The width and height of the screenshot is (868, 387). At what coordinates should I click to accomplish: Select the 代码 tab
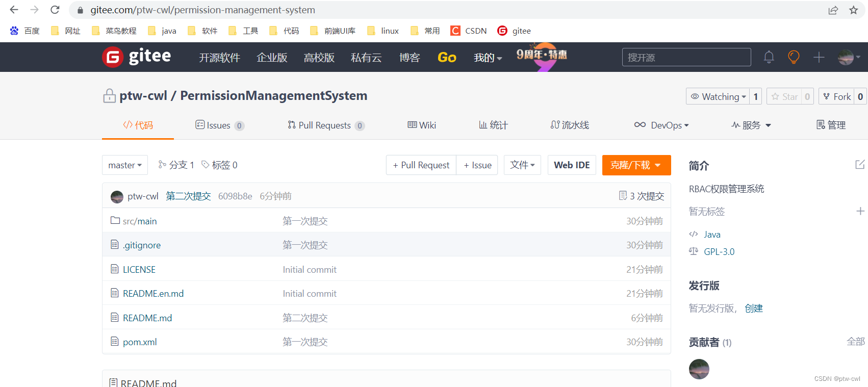(x=138, y=125)
